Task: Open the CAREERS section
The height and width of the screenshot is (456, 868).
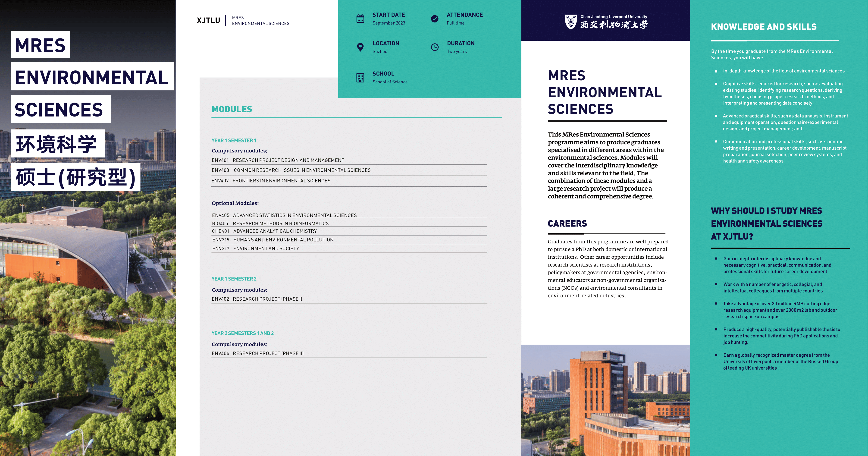Action: 567,223
